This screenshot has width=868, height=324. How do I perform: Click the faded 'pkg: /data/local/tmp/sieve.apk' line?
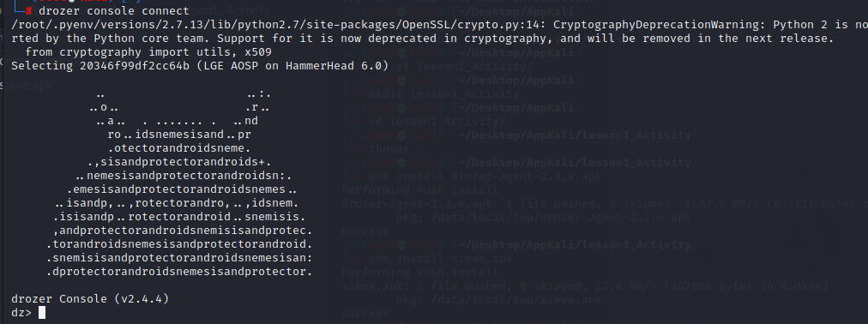click(x=499, y=300)
